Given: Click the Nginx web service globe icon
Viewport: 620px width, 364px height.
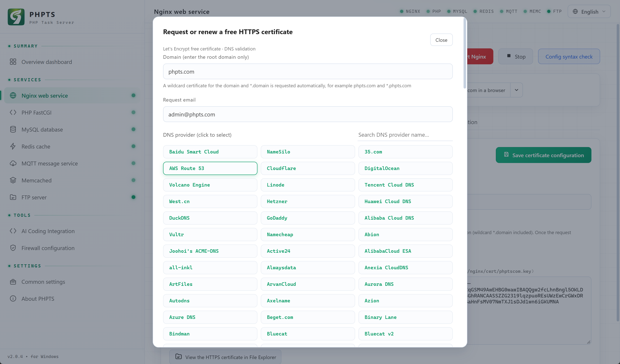Looking at the screenshot, I should click(13, 95).
